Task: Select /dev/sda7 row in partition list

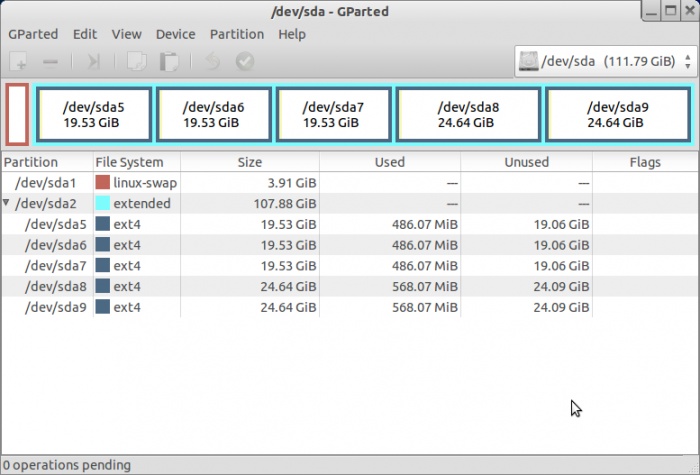Action: coord(55,266)
